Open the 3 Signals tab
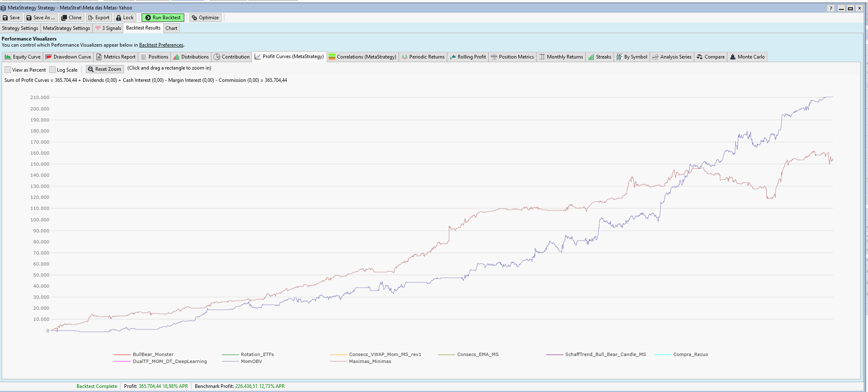 pyautogui.click(x=108, y=28)
